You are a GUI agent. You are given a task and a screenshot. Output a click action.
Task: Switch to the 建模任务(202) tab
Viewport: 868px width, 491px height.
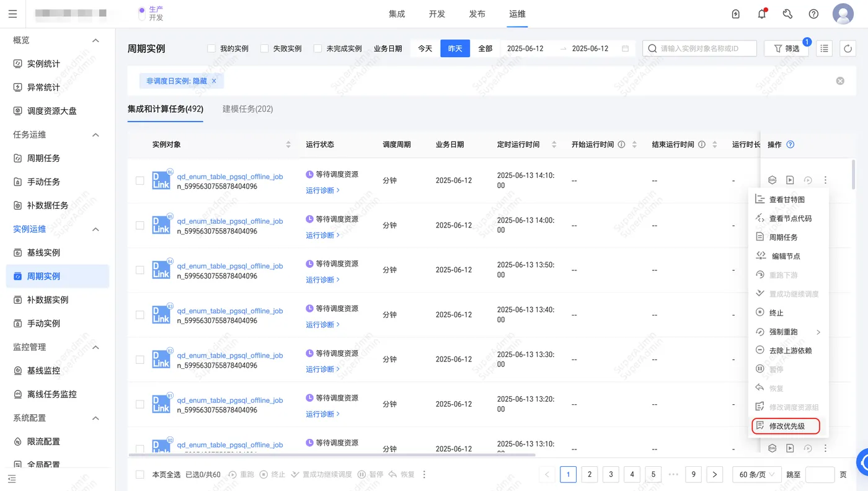[247, 109]
